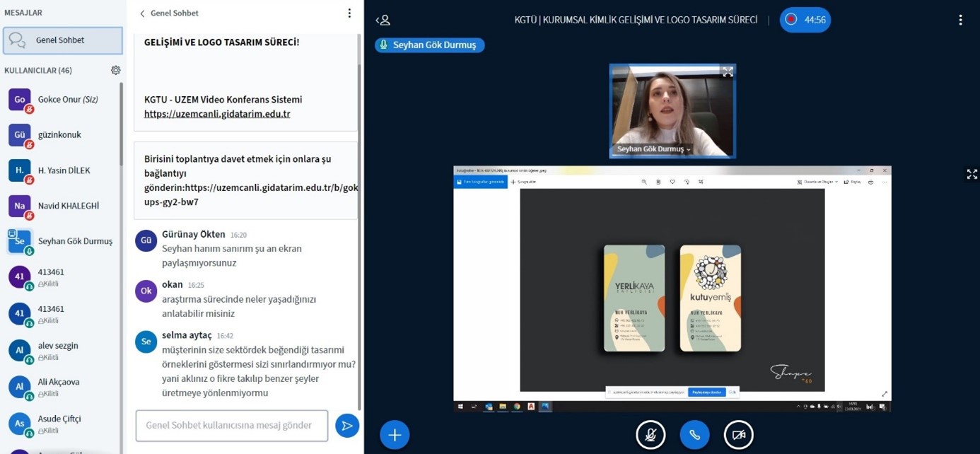Open the uzemcanli.gidatarim.edu.tr link
The width and height of the screenshot is (980, 454).
pyautogui.click(x=217, y=114)
